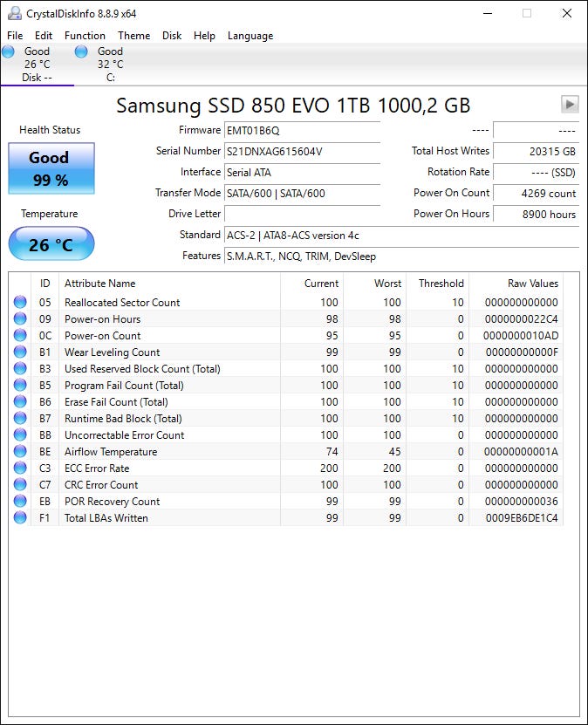Image resolution: width=588 pixels, height=725 pixels.
Task: Click the empty Drive Letter field
Action: click(303, 214)
